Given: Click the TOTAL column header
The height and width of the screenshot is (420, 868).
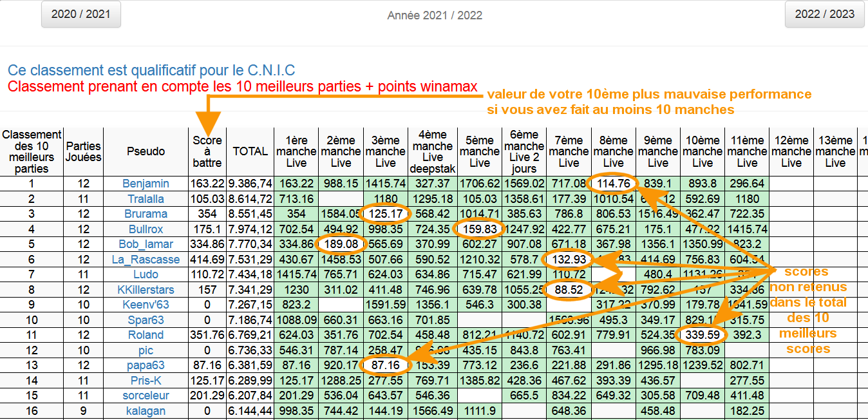Looking at the screenshot, I should click(x=250, y=151).
